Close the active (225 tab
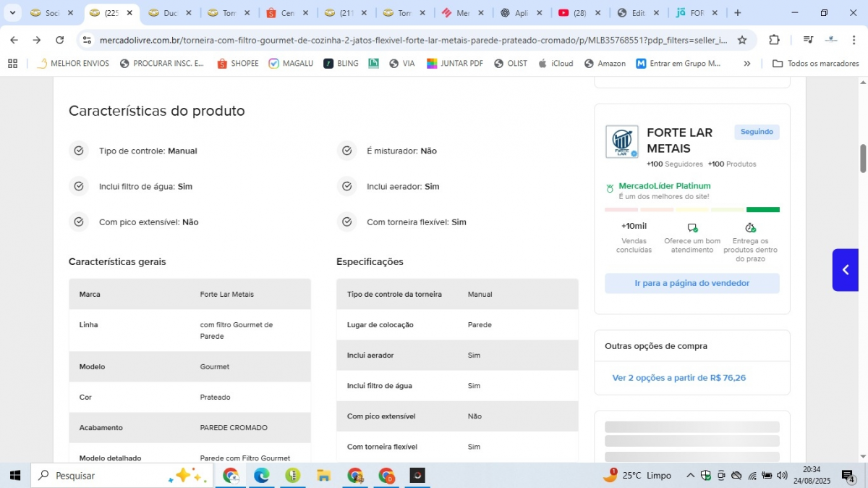Viewport: 868px width, 488px height. [x=129, y=13]
